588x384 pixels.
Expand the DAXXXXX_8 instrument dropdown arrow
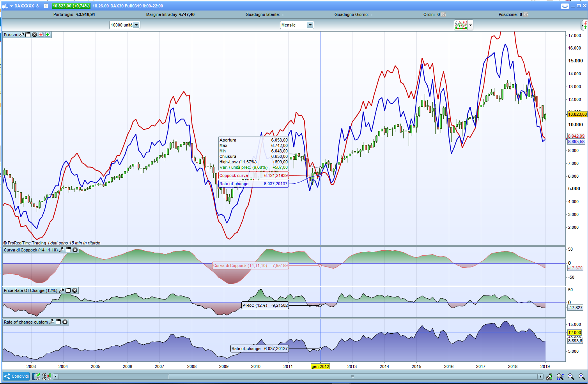[11, 6]
